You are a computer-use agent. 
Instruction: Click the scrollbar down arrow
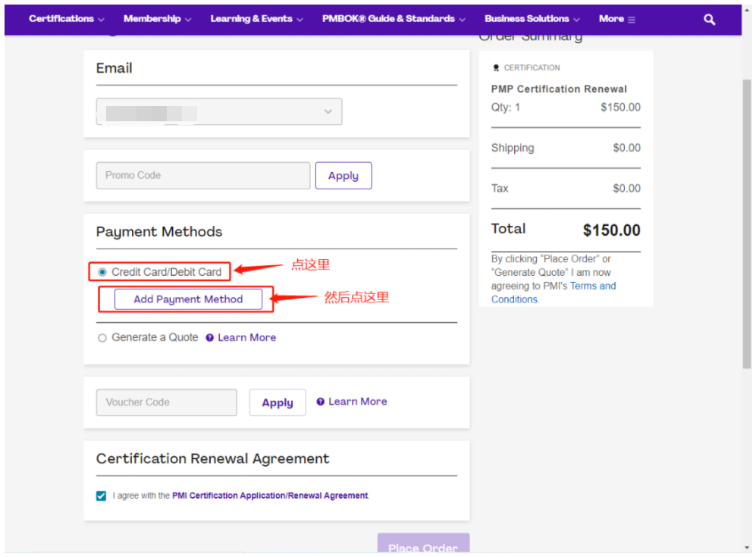click(747, 548)
